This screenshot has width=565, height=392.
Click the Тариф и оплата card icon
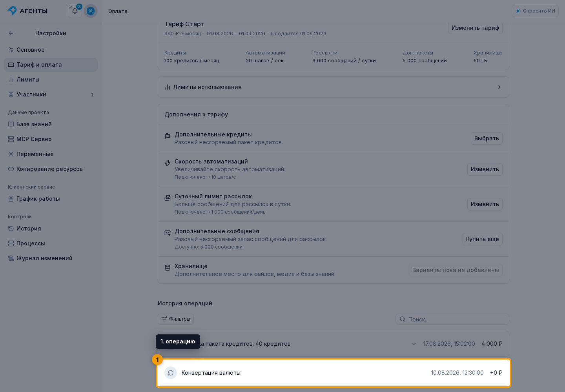pos(11,65)
